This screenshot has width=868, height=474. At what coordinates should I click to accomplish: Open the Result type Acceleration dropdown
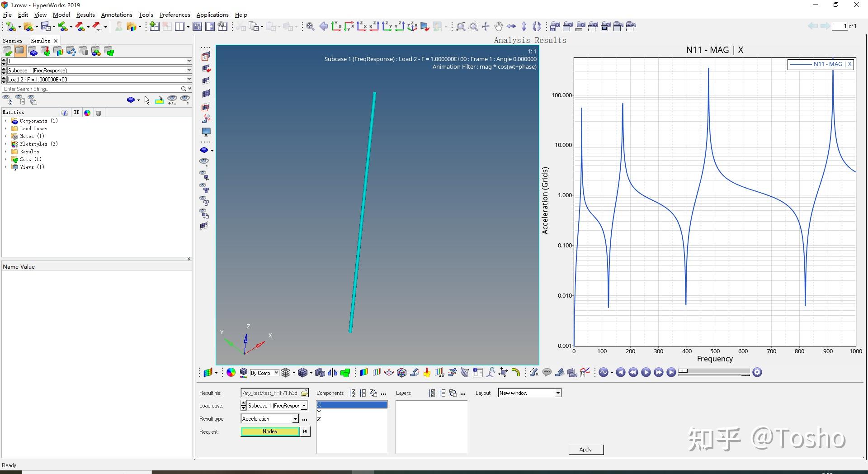[295, 419]
